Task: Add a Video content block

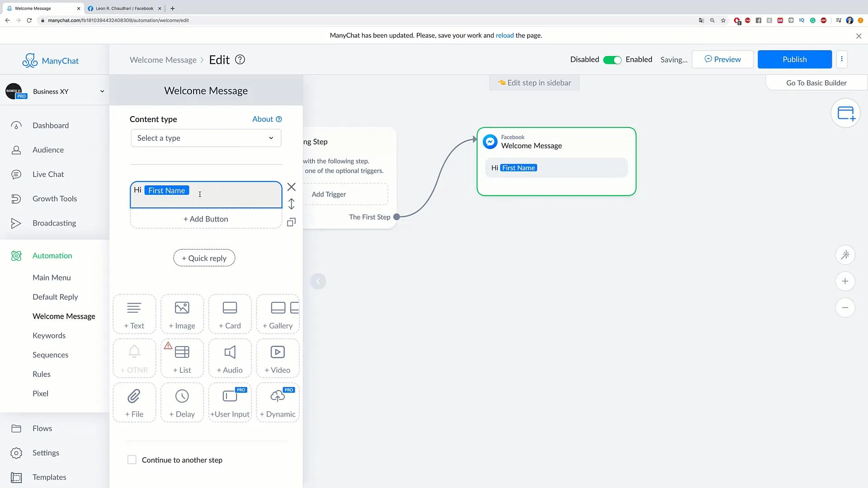Action: pos(278,359)
